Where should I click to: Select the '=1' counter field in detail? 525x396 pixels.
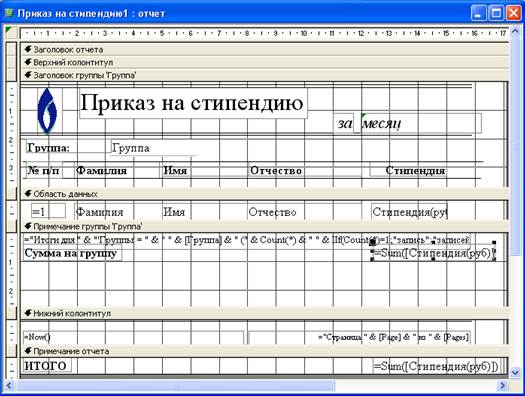pos(49,212)
